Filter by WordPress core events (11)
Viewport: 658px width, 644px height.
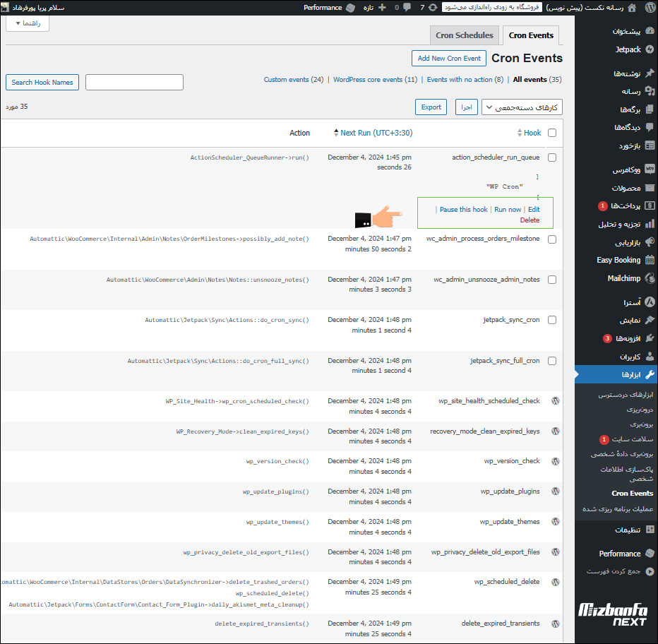click(x=375, y=79)
